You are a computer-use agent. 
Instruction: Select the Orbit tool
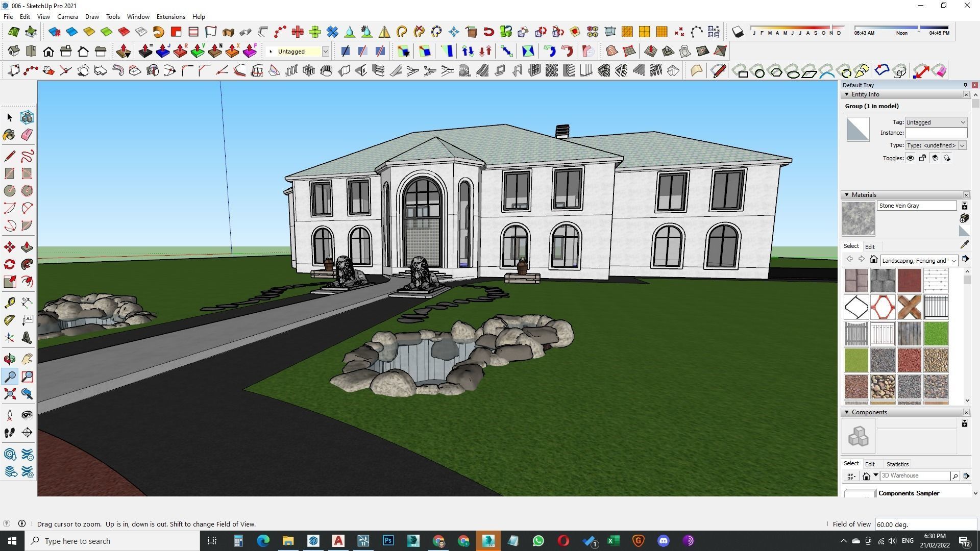point(9,359)
